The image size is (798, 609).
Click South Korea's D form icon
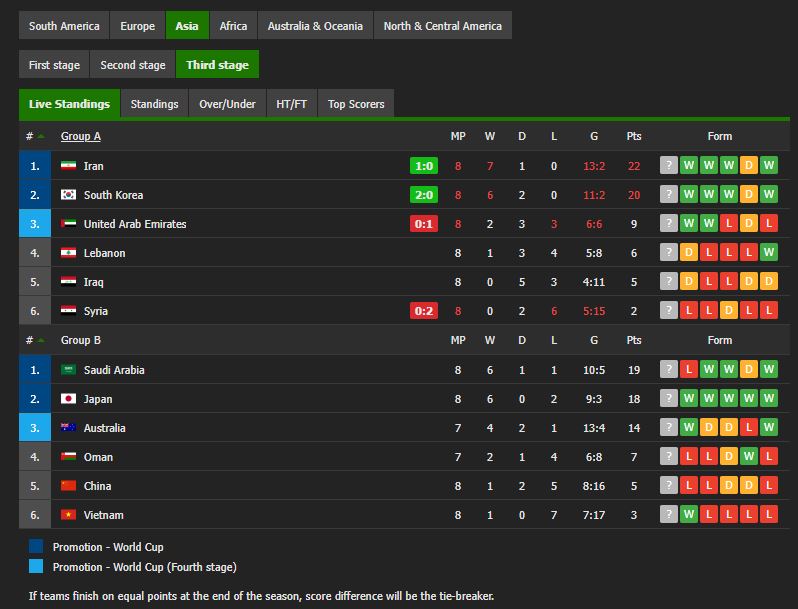click(749, 194)
